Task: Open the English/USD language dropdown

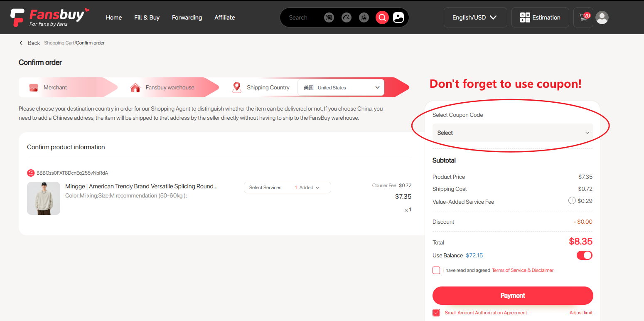Action: [x=475, y=17]
